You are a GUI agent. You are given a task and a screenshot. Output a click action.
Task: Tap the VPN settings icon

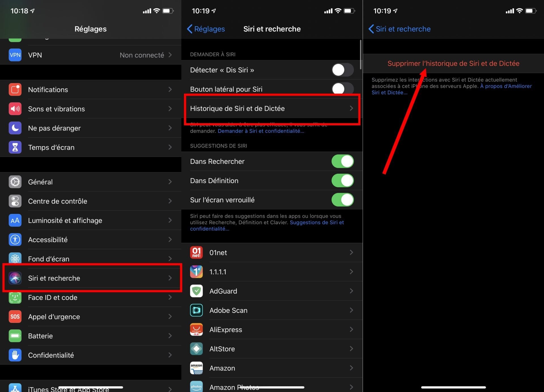coord(15,55)
